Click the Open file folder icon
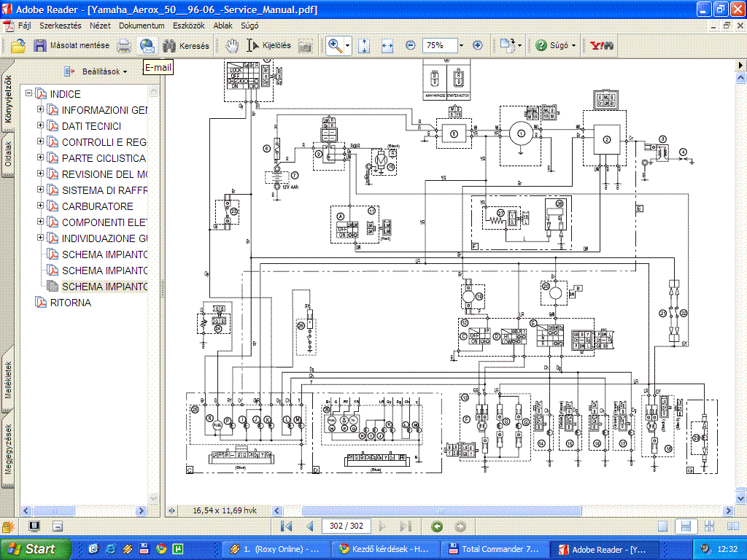Screen dimensions: 747x560 pos(18,45)
